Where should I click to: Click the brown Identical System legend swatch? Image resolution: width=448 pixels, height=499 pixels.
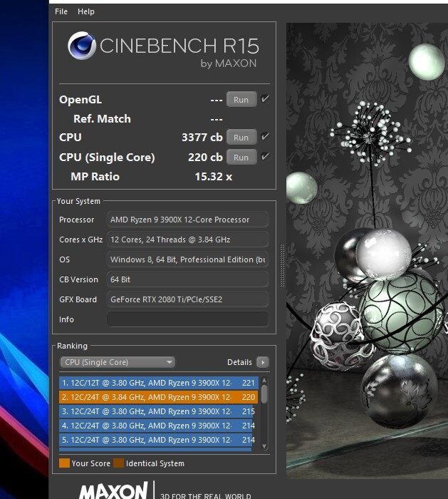[x=119, y=463]
